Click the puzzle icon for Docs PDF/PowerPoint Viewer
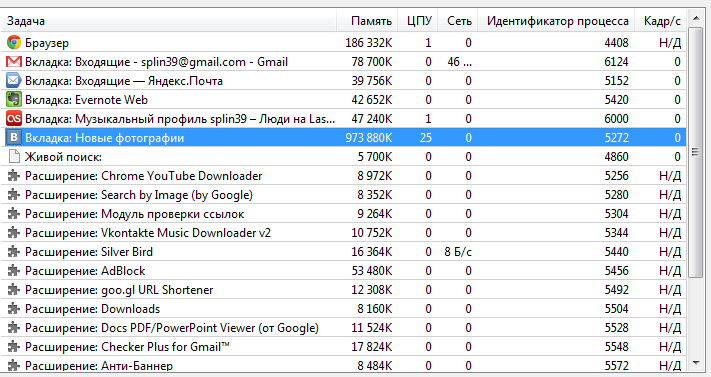This screenshot has width=711, height=377. click(x=14, y=328)
